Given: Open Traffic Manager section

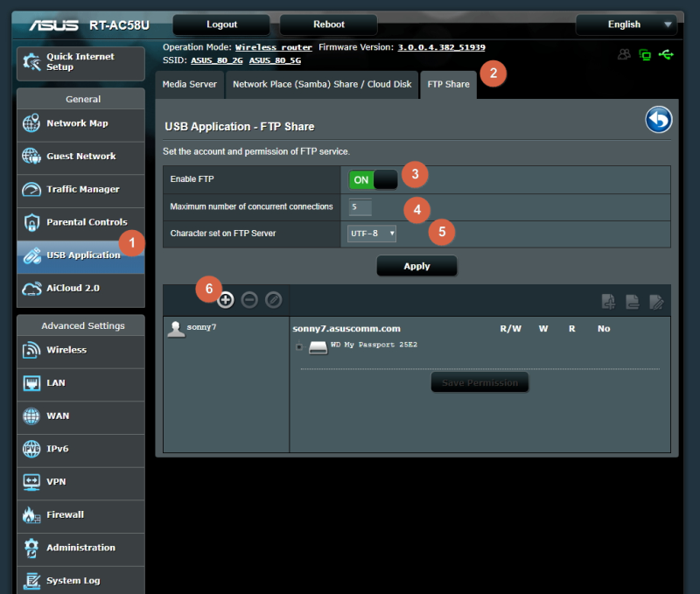Looking at the screenshot, I should pos(80,190).
